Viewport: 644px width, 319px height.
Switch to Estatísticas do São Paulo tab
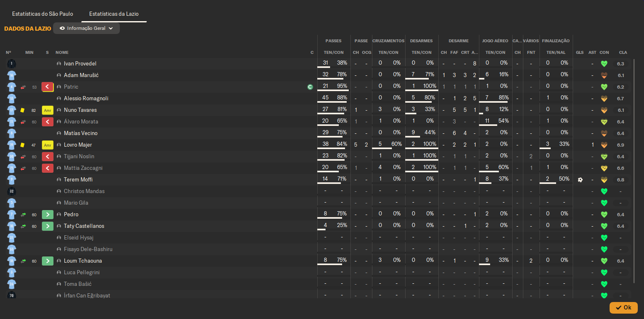[x=42, y=14]
